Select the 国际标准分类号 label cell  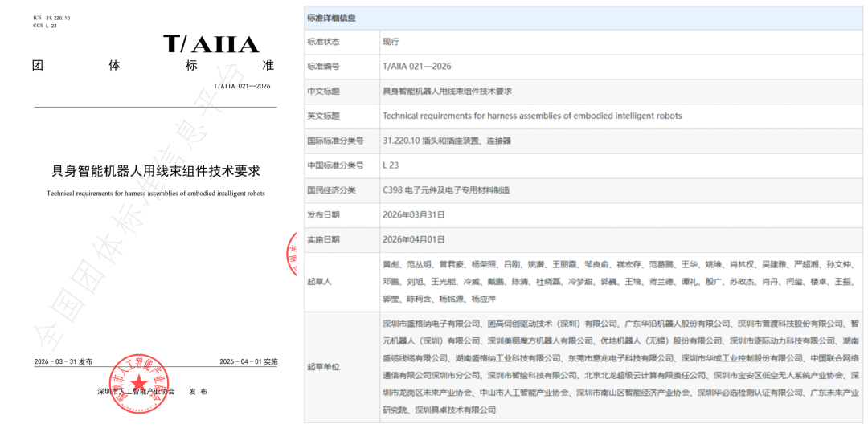pyautogui.click(x=342, y=141)
